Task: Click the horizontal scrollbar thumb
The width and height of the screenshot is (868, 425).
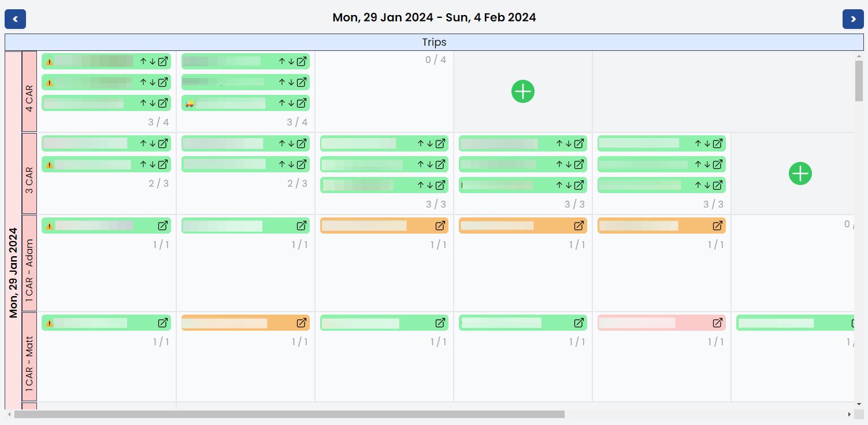Action: 290,414
